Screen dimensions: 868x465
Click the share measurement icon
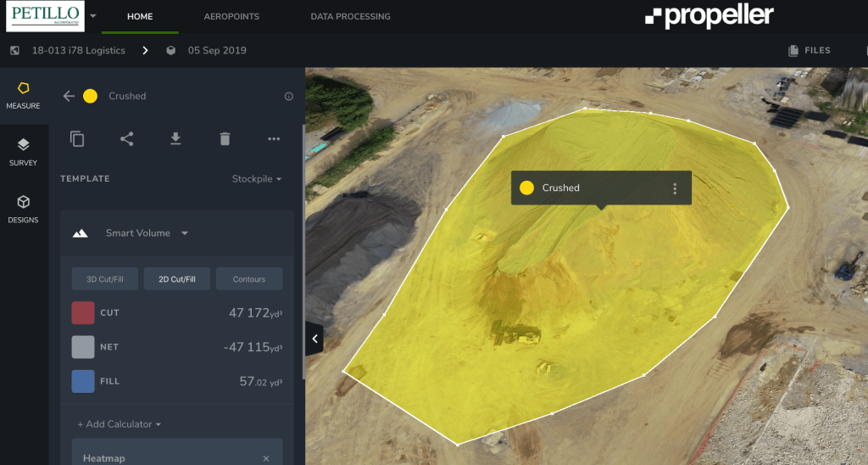[x=126, y=139]
